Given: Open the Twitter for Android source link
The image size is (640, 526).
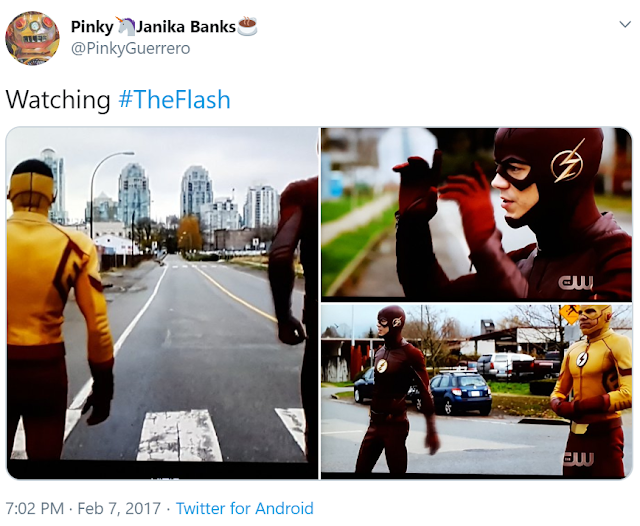Looking at the screenshot, I should coord(244,508).
